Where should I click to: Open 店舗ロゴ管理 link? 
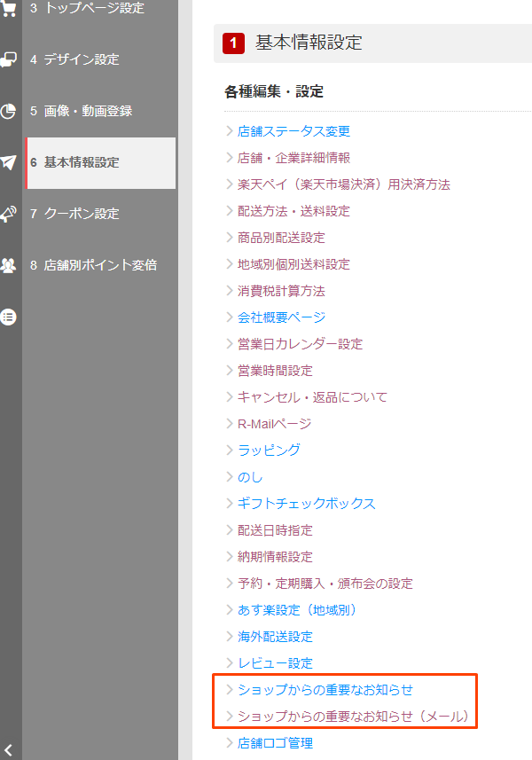(275, 743)
